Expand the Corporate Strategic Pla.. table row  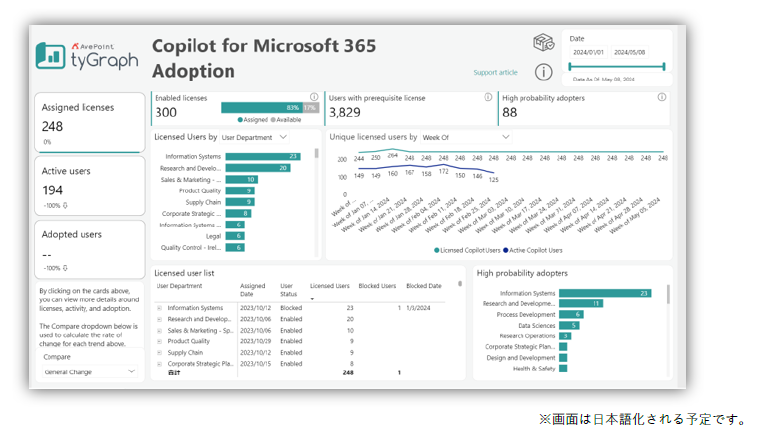pos(159,364)
